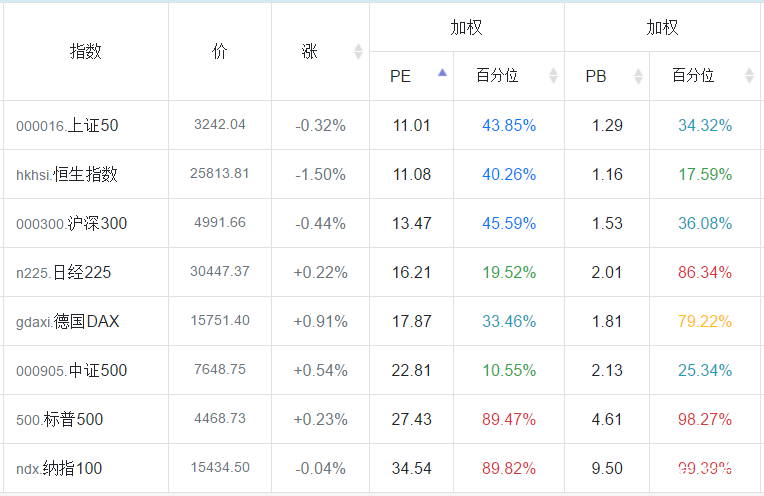Select the price cell 30447.37
Viewport: 764px width, 496px height.
(220, 271)
